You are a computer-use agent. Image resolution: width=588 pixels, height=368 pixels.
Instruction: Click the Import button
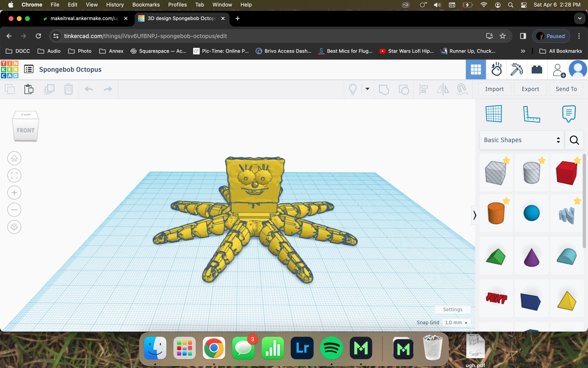(494, 89)
